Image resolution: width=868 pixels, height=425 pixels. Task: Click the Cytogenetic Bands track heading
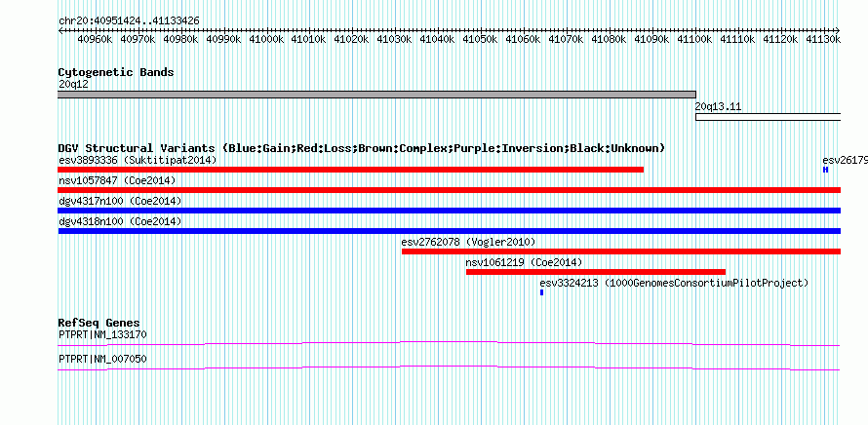click(x=116, y=72)
